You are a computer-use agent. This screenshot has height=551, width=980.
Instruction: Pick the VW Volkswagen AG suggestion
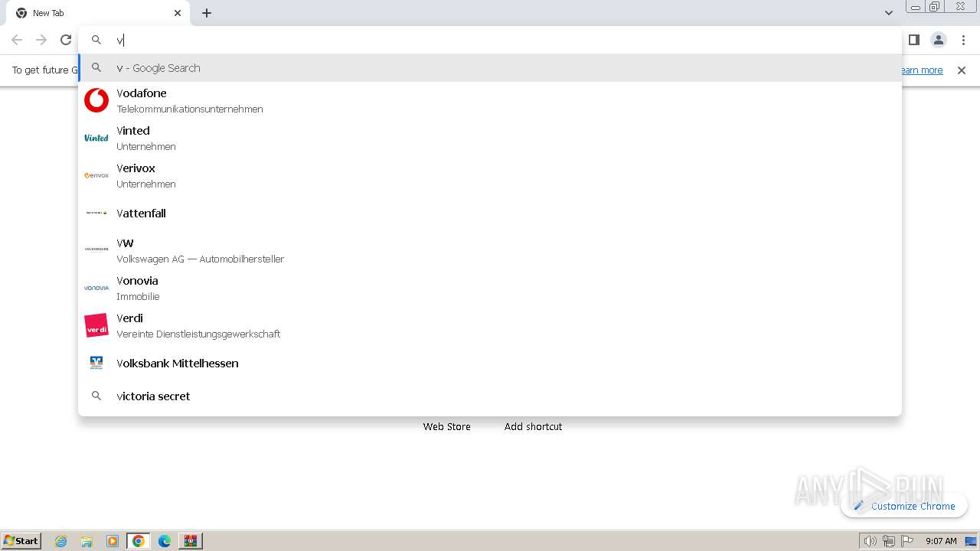pos(490,250)
